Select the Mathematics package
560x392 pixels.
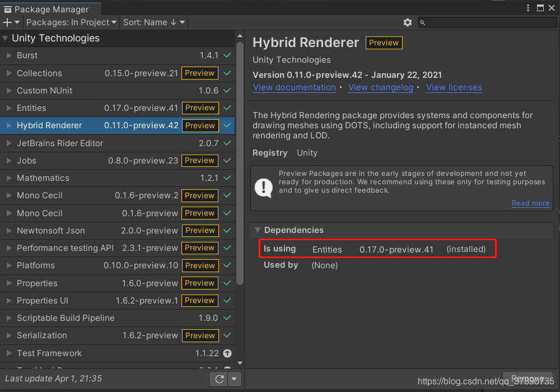(x=117, y=178)
